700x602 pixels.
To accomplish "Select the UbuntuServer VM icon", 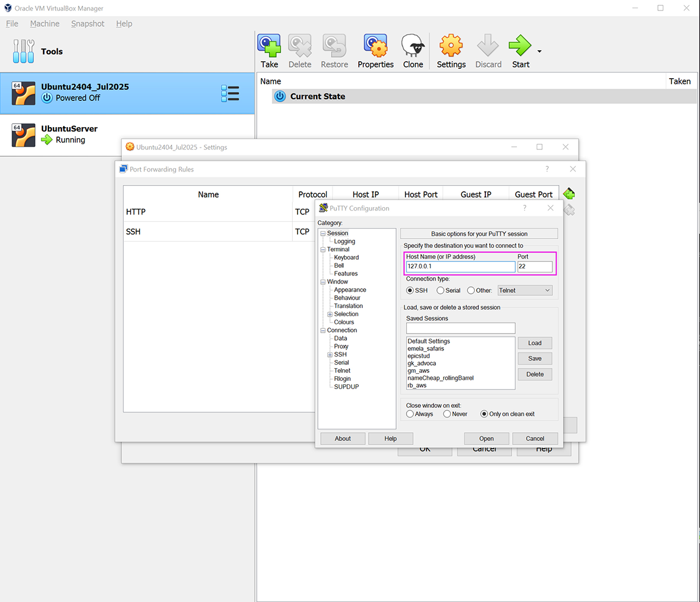I will click(23, 135).
